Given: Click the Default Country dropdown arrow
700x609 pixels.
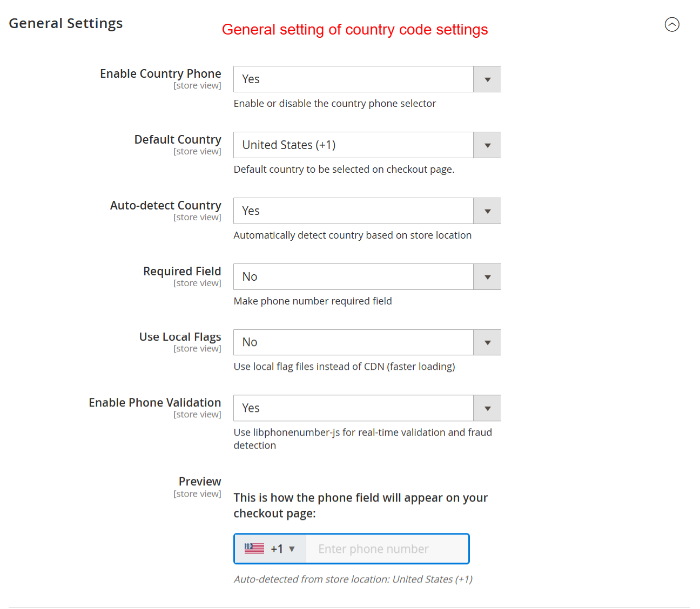Looking at the screenshot, I should click(487, 145).
